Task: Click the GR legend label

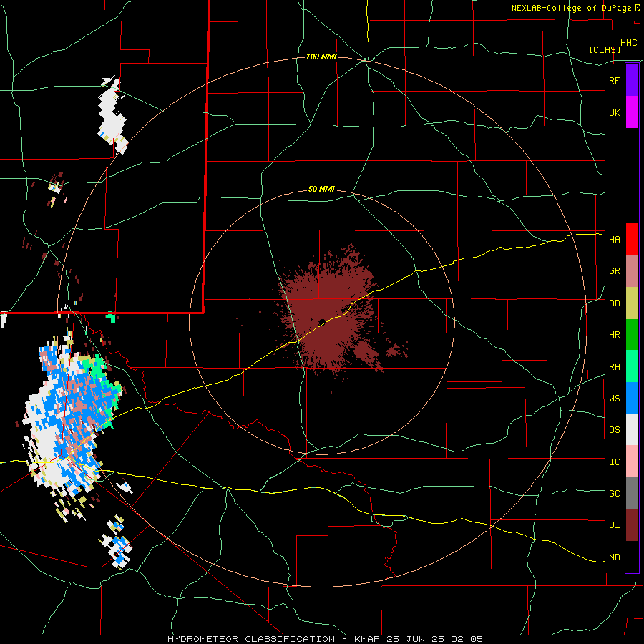Action: [614, 271]
